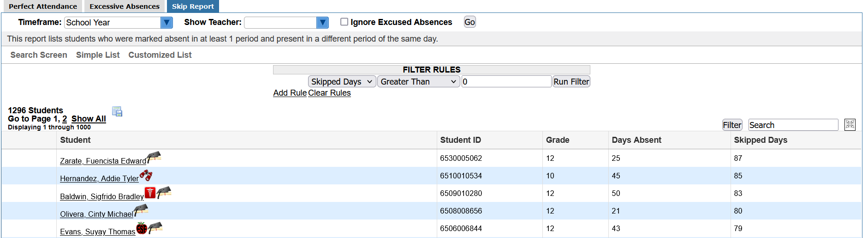Click the filter value input field
The width and height of the screenshot is (868, 238).
[506, 81]
